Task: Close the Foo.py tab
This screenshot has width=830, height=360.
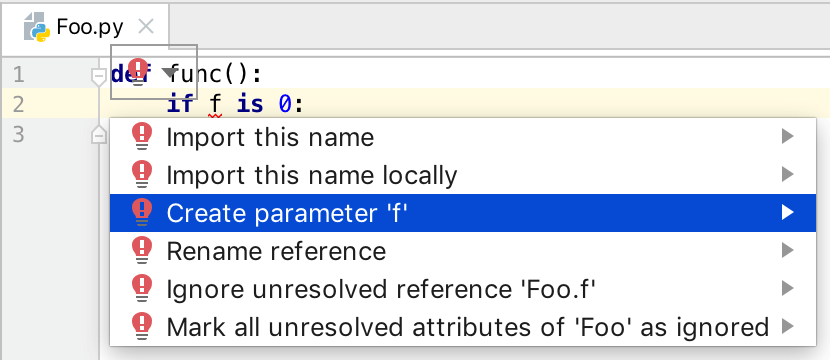Action: point(146,26)
